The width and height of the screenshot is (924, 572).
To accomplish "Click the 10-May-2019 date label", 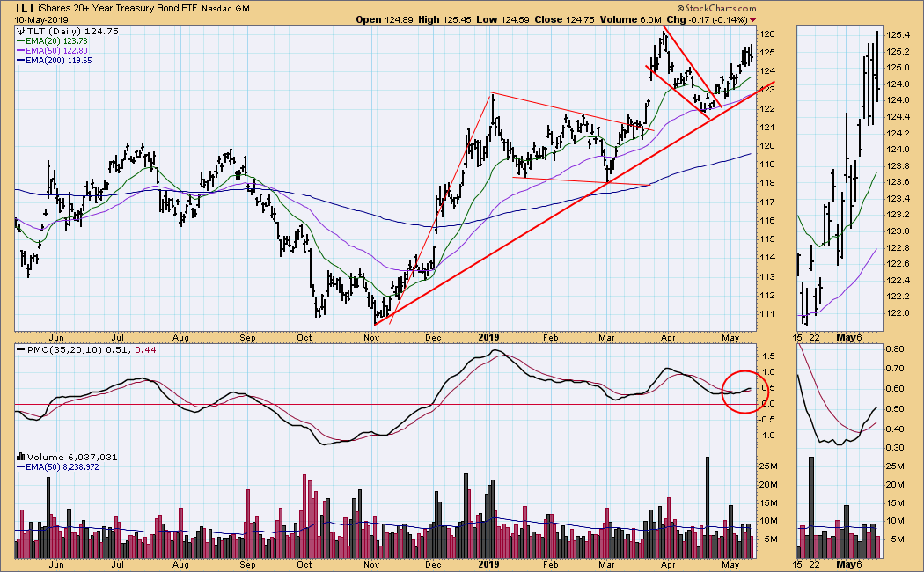I will 41,19.
